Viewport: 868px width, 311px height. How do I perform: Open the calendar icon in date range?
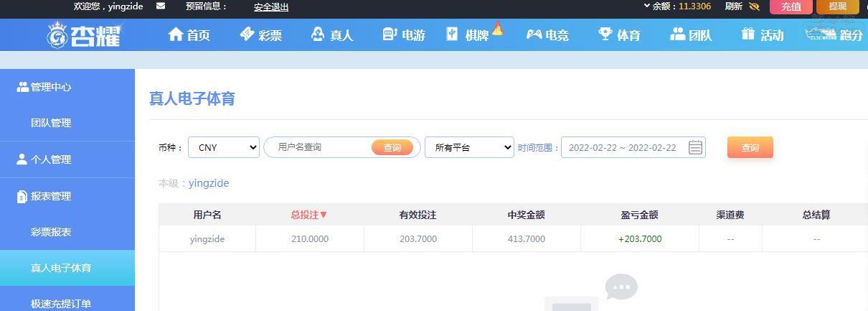click(x=695, y=147)
